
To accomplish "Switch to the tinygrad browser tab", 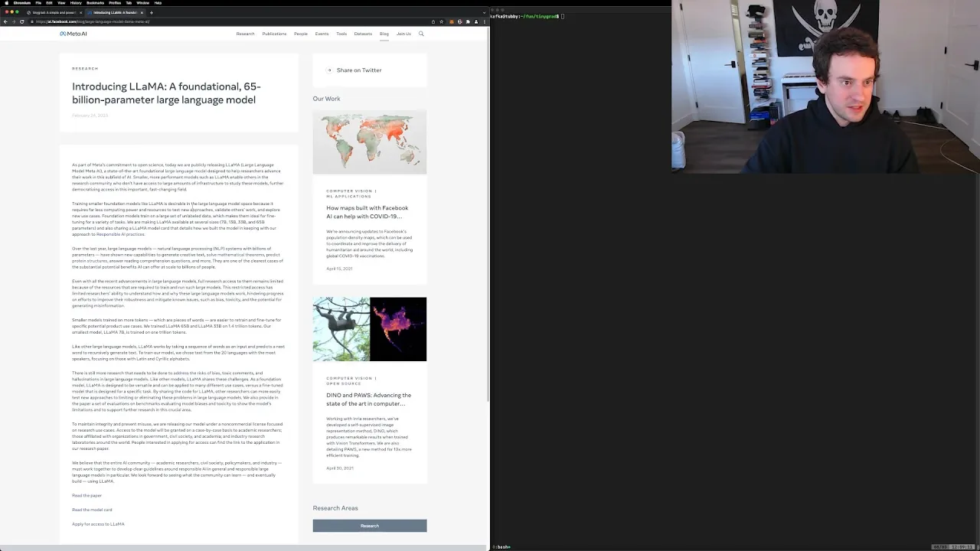I will pos(53,12).
